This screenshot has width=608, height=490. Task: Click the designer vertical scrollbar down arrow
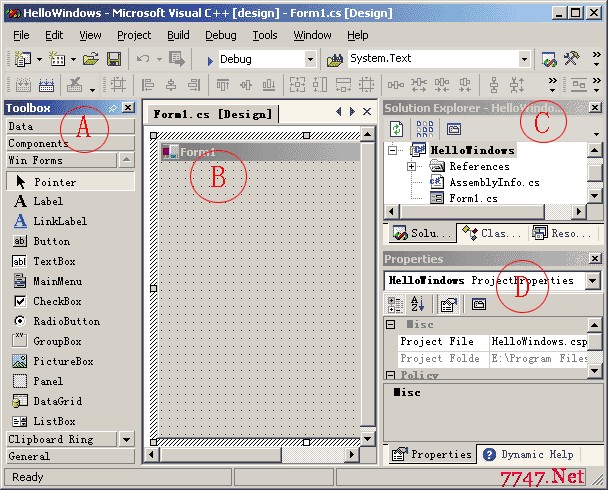pyautogui.click(x=367, y=439)
